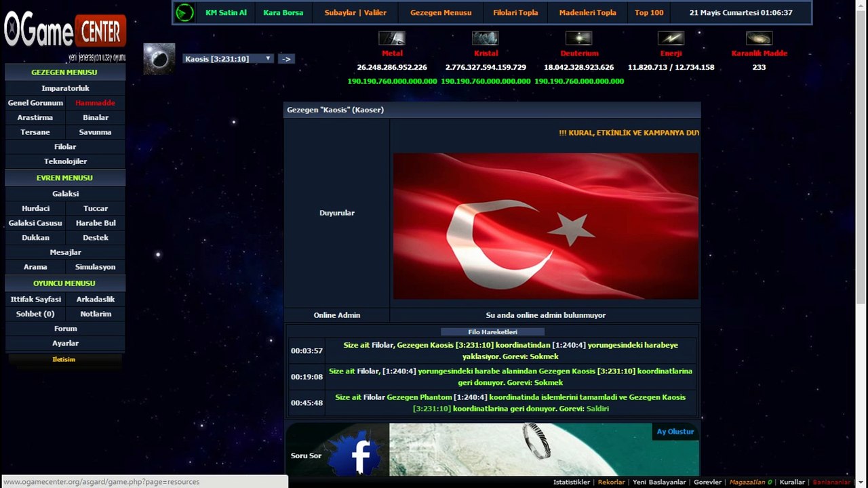Open Galaksi Casusu in sidebar
The image size is (868, 488).
pos(35,223)
